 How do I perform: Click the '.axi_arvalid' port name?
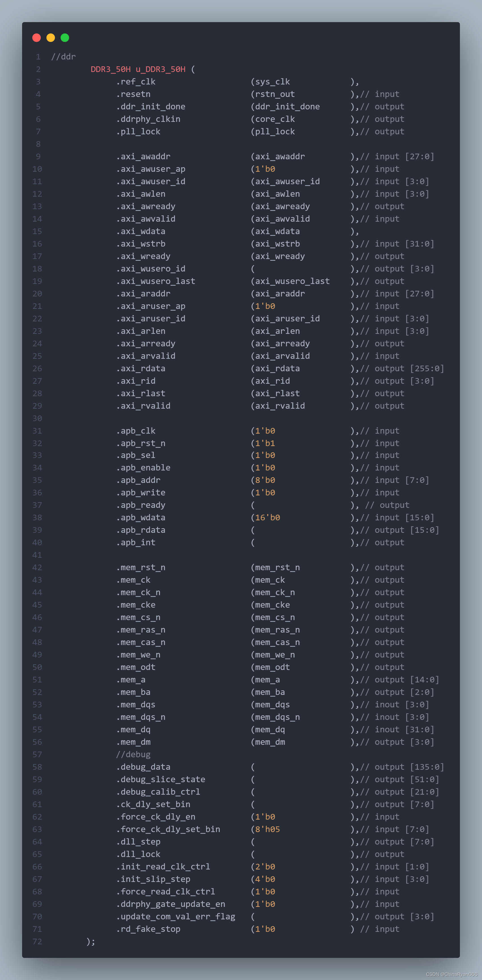(x=146, y=356)
